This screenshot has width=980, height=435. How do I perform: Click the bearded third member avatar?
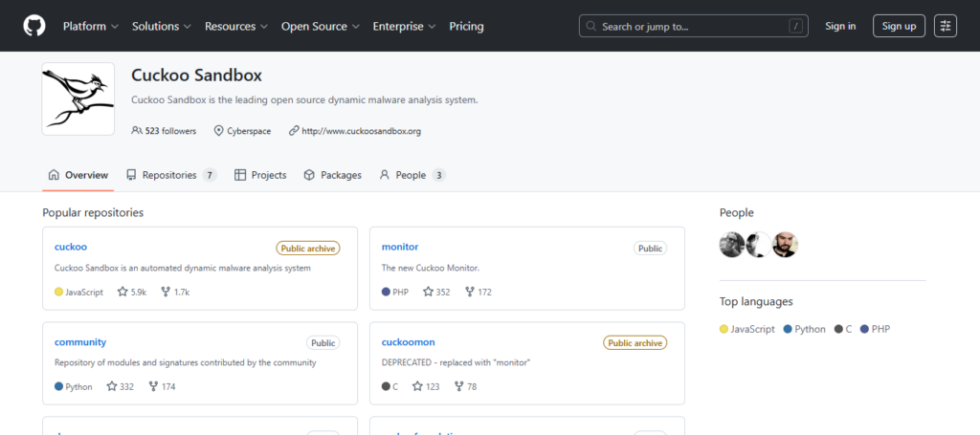(785, 245)
